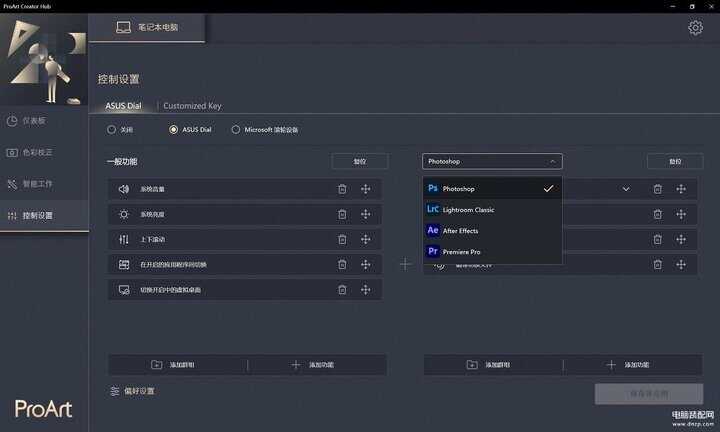Select the ASUS Dial radio button
720x432 pixels.
(173, 130)
